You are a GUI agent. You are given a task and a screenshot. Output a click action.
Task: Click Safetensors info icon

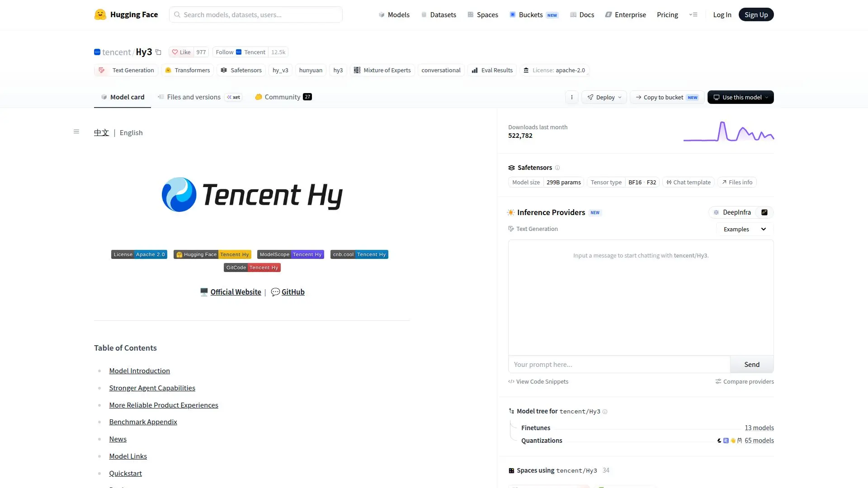tap(557, 168)
